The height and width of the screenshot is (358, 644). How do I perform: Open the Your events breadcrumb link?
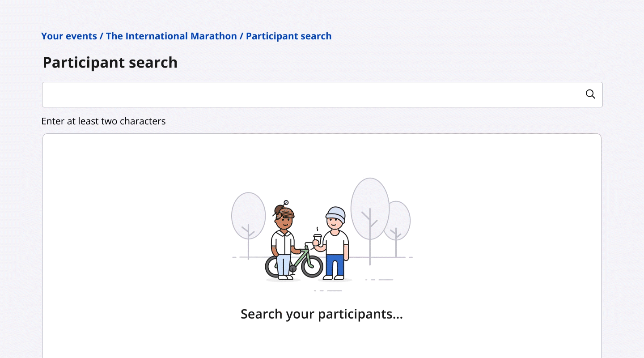point(69,36)
